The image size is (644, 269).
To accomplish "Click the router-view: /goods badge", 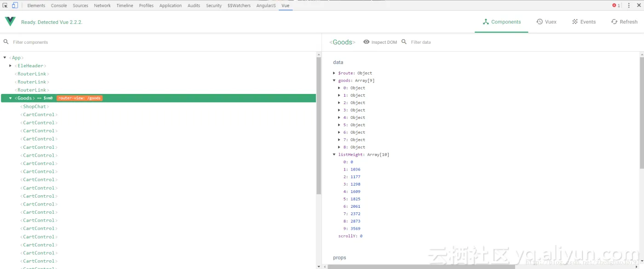I will pyautogui.click(x=80, y=98).
